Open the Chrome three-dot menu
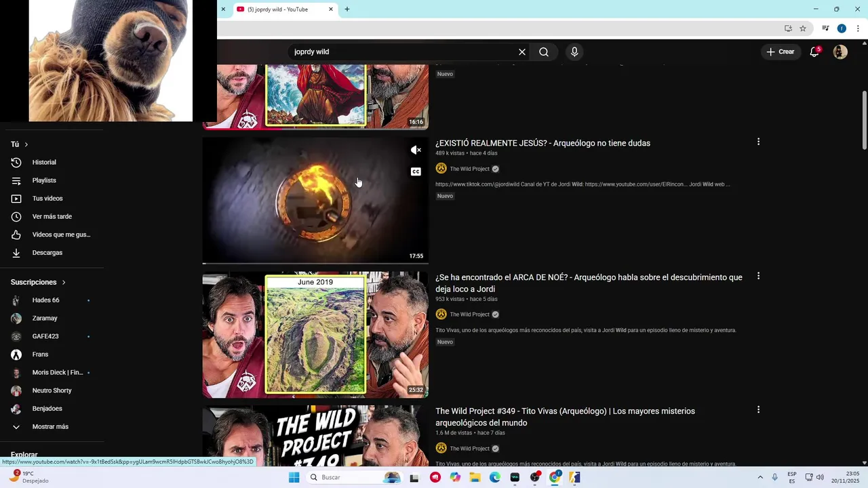 point(858,28)
